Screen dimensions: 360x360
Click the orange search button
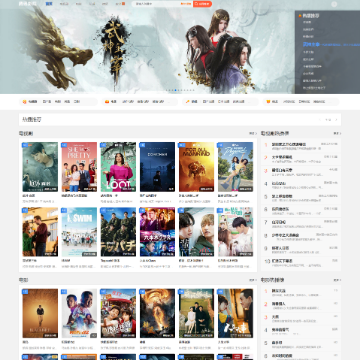203,4
